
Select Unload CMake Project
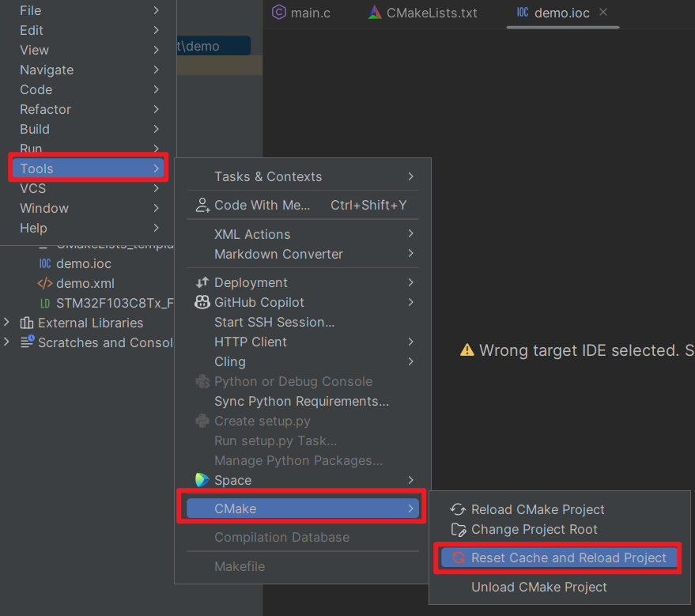560,587
